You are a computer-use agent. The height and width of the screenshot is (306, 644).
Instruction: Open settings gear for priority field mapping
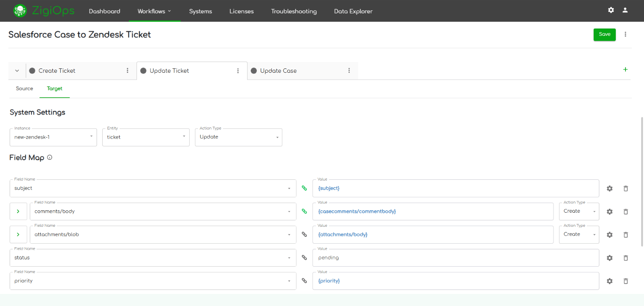tap(610, 281)
